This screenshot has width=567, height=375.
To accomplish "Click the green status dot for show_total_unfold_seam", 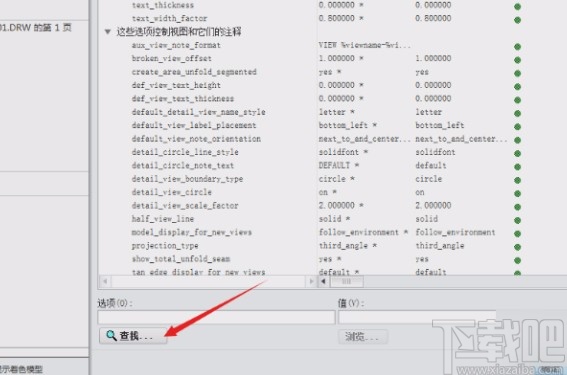I will click(x=517, y=260).
